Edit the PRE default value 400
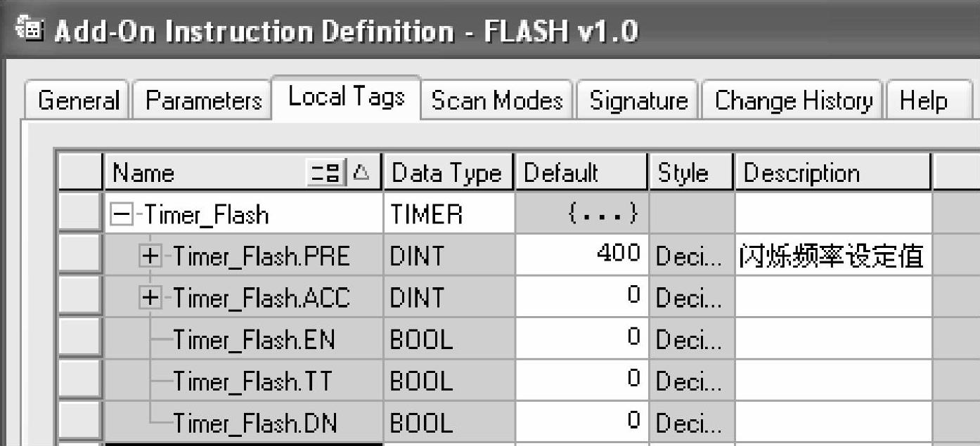The width and height of the screenshot is (980, 446). (x=582, y=256)
